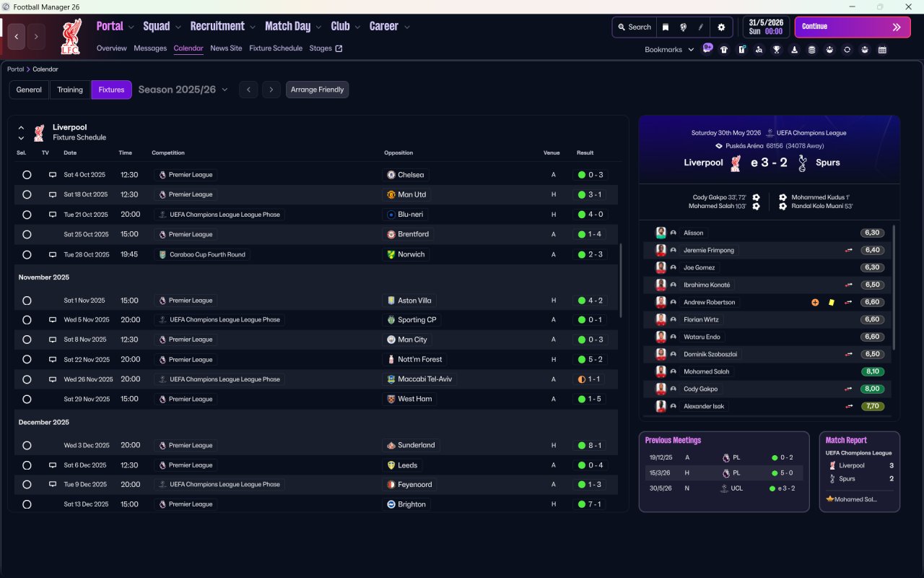Select the 15/3/26 previous meeting row
Viewport: 924px width, 578px height.
724,473
